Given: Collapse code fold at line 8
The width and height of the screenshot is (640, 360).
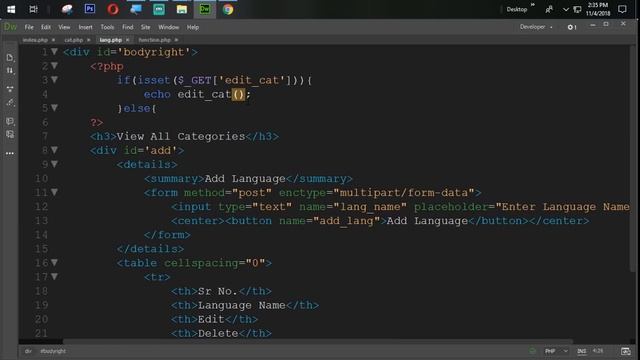Looking at the screenshot, I should (x=54, y=150).
